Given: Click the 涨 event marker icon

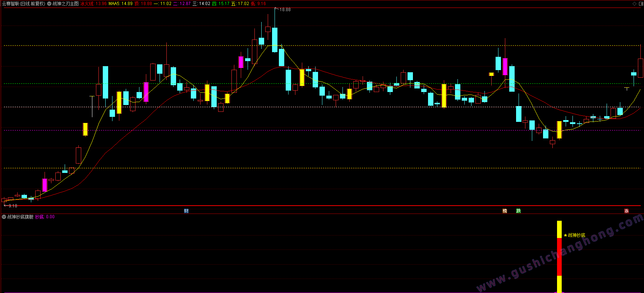Looking at the screenshot, I should [x=626, y=211].
